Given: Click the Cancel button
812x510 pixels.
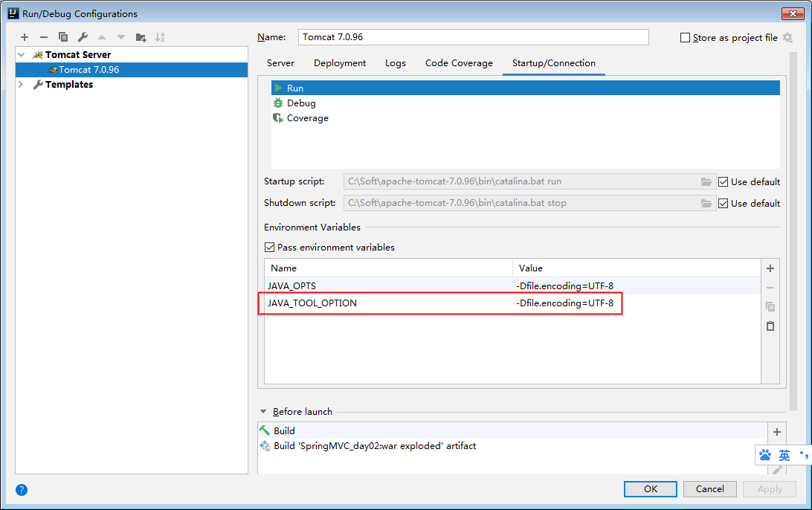Looking at the screenshot, I should click(x=709, y=488).
